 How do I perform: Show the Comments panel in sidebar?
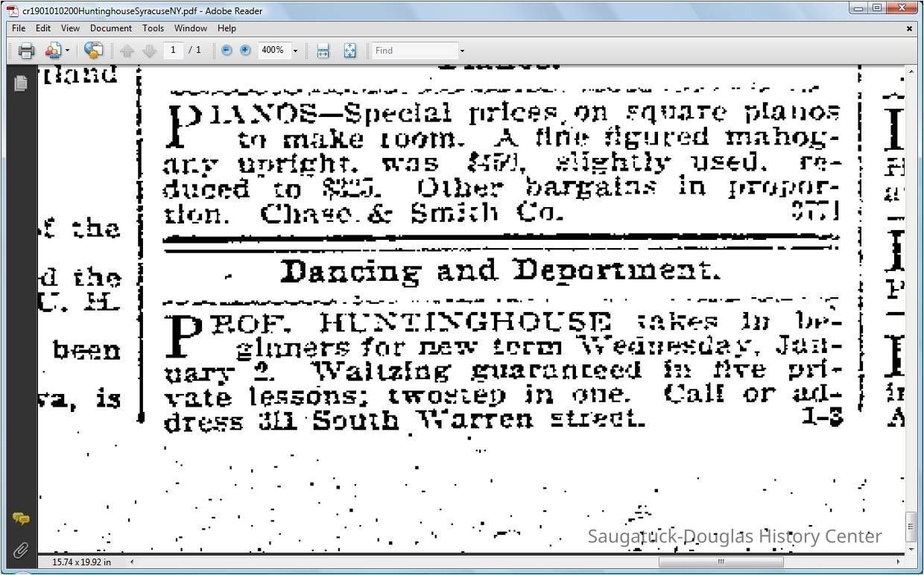(x=21, y=519)
